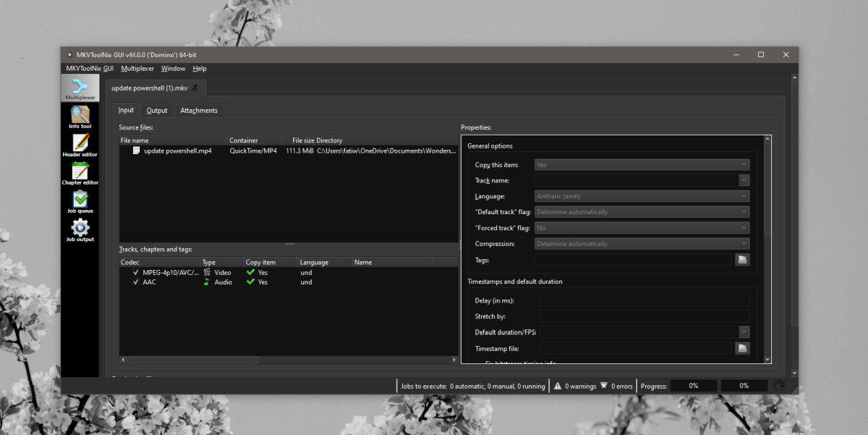868x435 pixels.
Task: Click the errors icon in status bar
Action: click(603, 386)
